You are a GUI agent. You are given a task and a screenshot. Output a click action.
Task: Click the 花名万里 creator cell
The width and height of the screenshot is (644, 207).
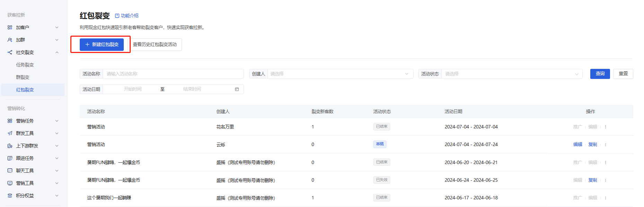point(225,127)
